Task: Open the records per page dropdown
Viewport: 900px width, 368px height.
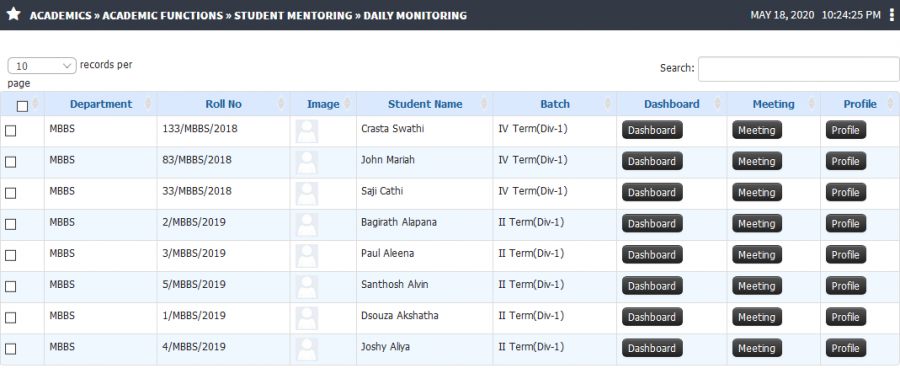Action: [x=42, y=66]
